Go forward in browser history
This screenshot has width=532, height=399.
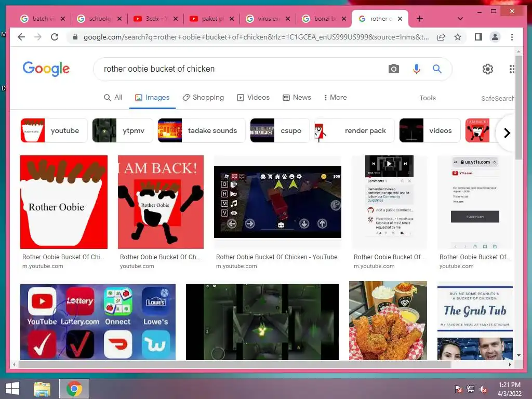(x=37, y=37)
